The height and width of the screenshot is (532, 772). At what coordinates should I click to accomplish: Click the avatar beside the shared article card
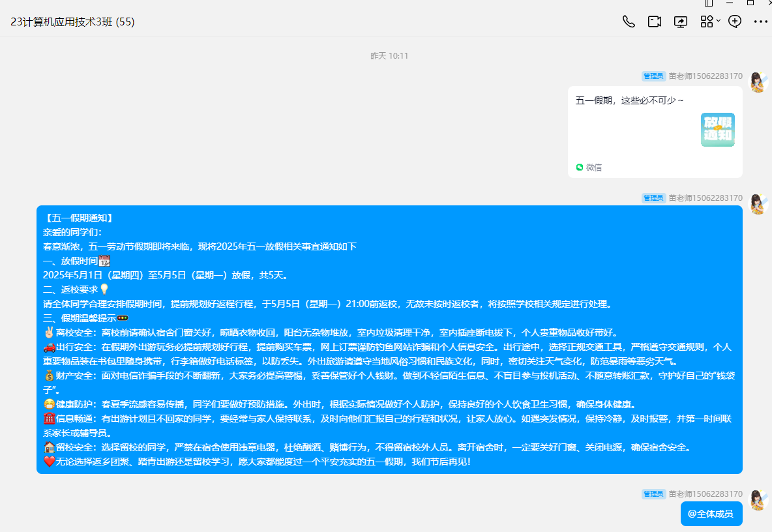pyautogui.click(x=757, y=81)
